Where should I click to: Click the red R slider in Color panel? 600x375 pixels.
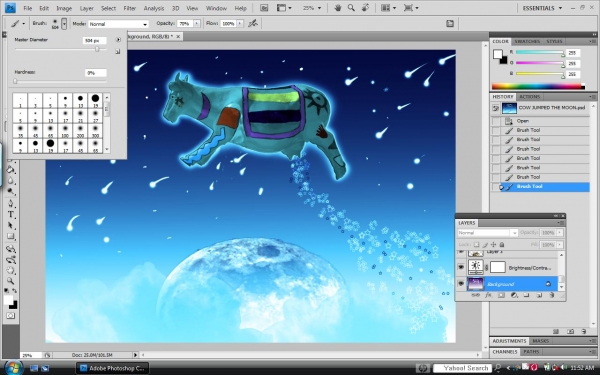click(540, 52)
